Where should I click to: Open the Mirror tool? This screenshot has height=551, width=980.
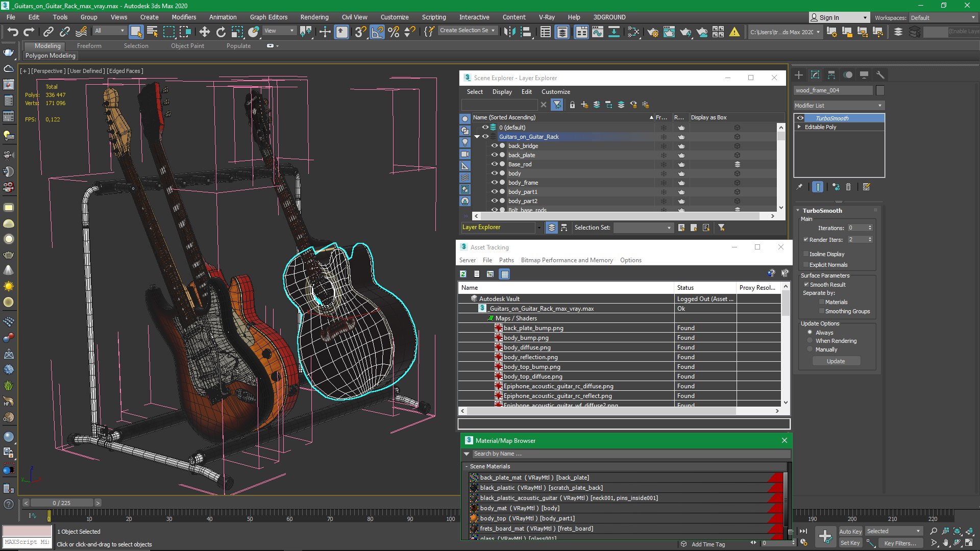point(509,32)
